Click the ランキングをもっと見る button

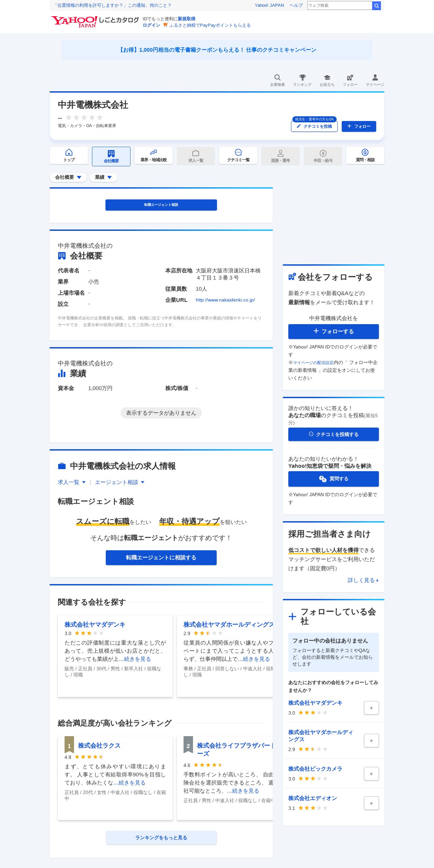click(x=161, y=838)
